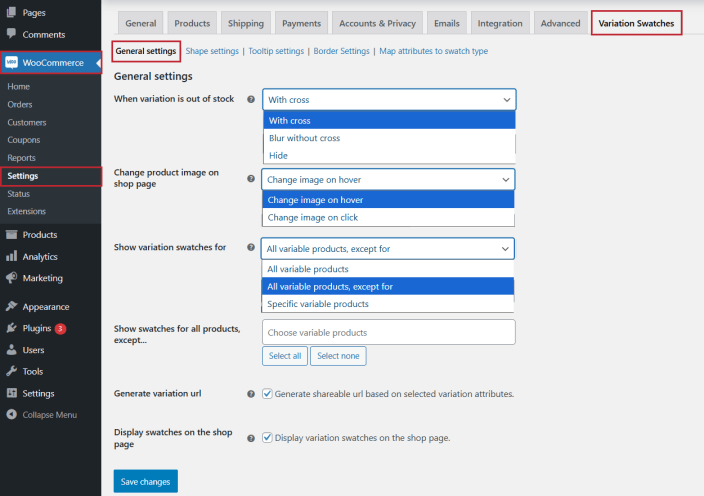Click the Appearance paintbrush icon
The image size is (704, 496).
[11, 307]
